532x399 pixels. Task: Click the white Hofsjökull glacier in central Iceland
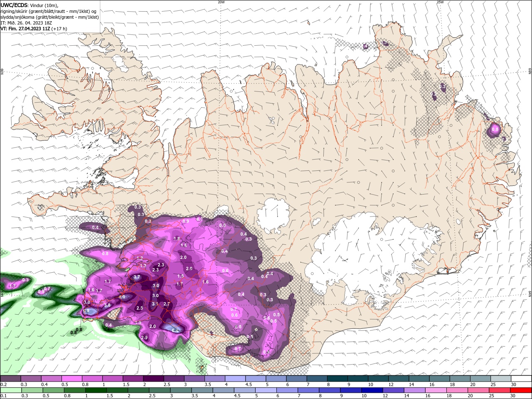click(x=273, y=215)
